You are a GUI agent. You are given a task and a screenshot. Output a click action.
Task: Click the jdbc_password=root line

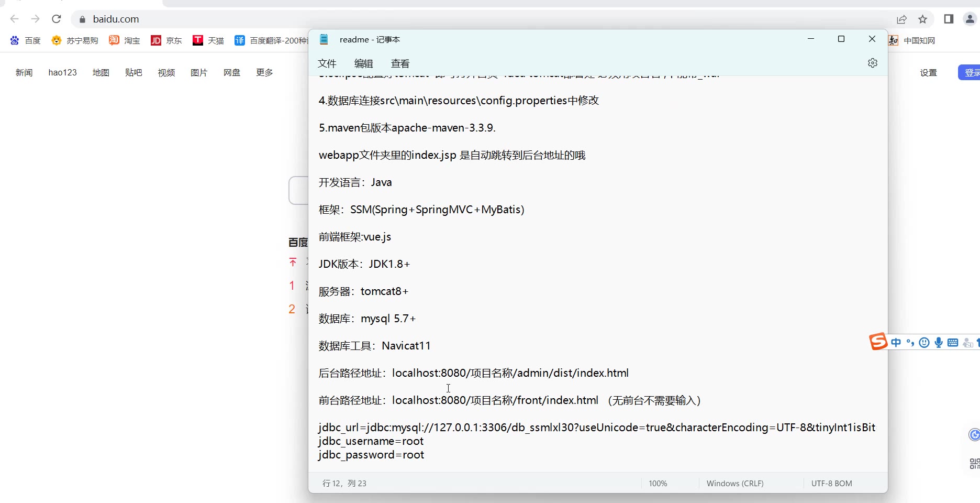(371, 455)
